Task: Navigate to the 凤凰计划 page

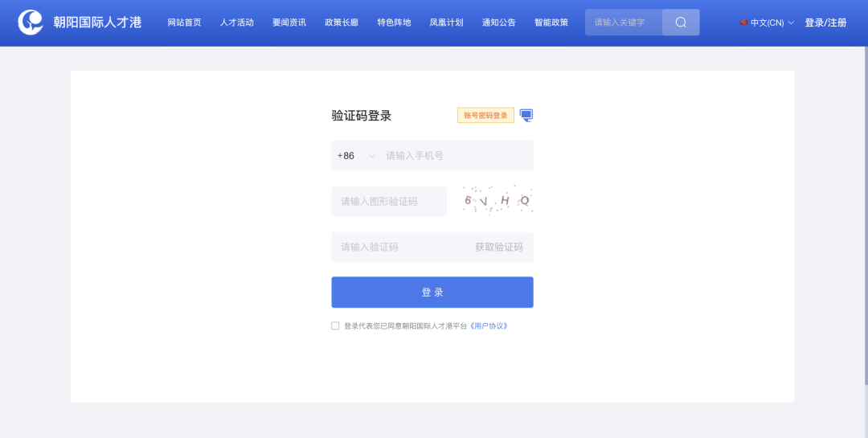Action: point(446,23)
